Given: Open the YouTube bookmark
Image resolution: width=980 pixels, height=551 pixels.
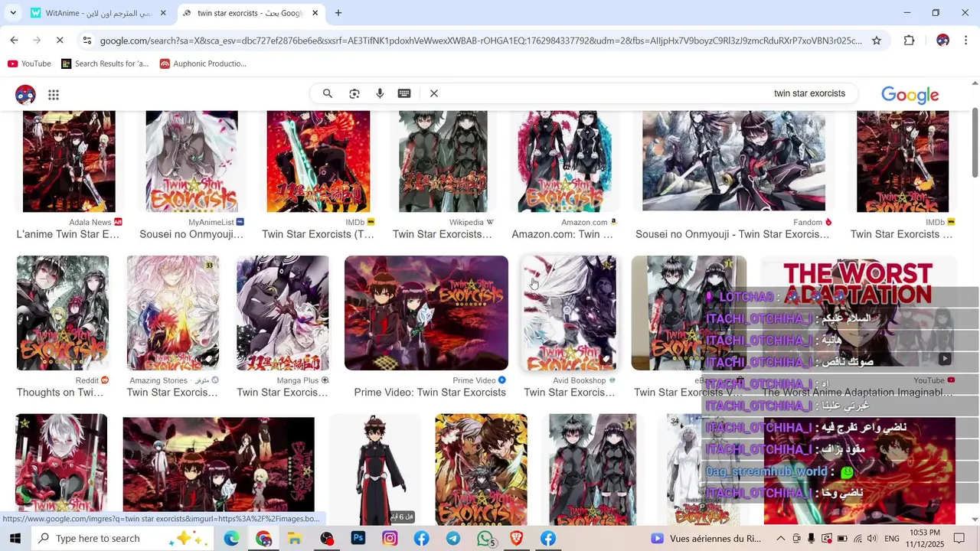Looking at the screenshot, I should coord(29,64).
